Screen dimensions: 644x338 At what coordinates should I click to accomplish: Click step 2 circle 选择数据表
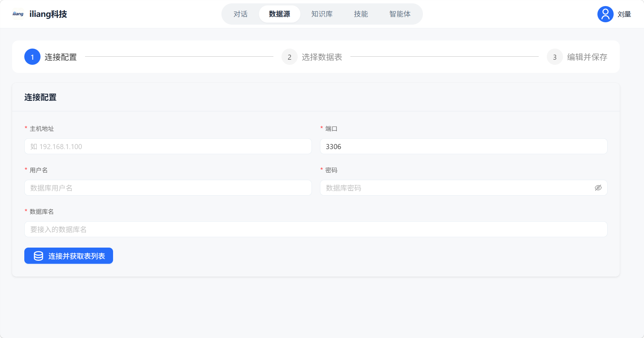click(290, 57)
